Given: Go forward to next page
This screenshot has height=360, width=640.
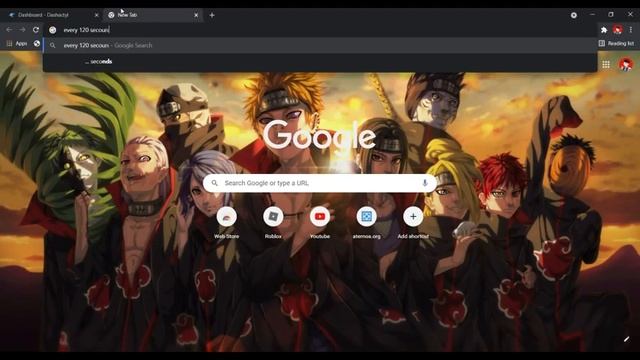Looking at the screenshot, I should [x=22, y=30].
